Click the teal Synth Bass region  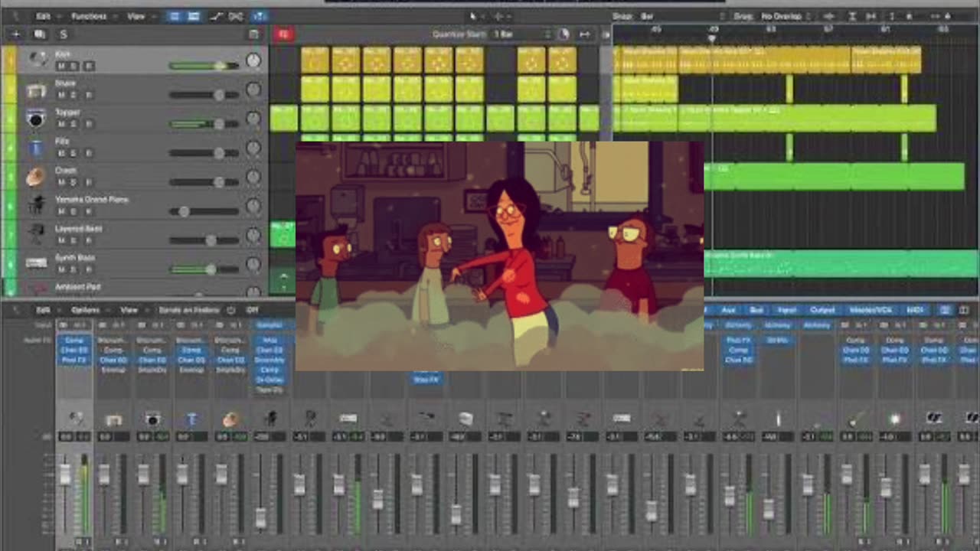pos(841,262)
